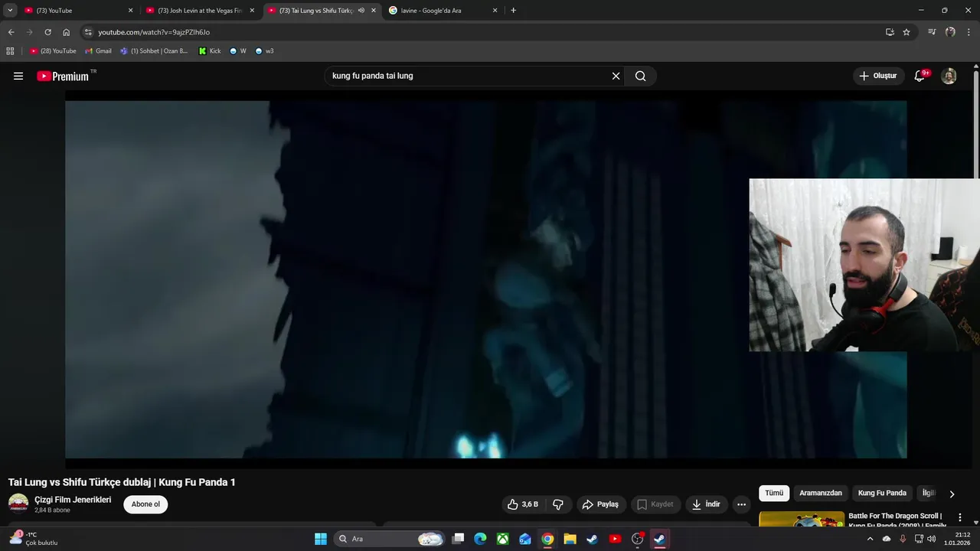
Task: Open the (28) YouTube bookmark
Action: (54, 51)
